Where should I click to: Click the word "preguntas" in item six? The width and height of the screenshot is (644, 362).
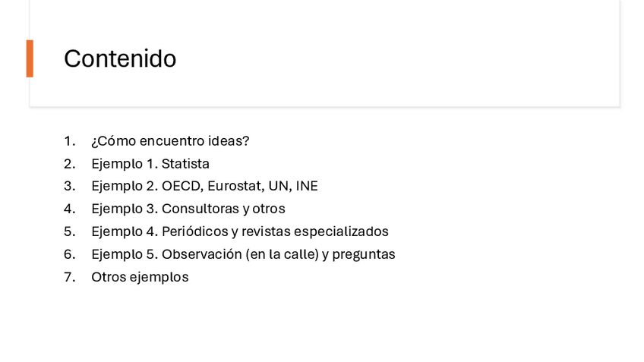pos(365,254)
